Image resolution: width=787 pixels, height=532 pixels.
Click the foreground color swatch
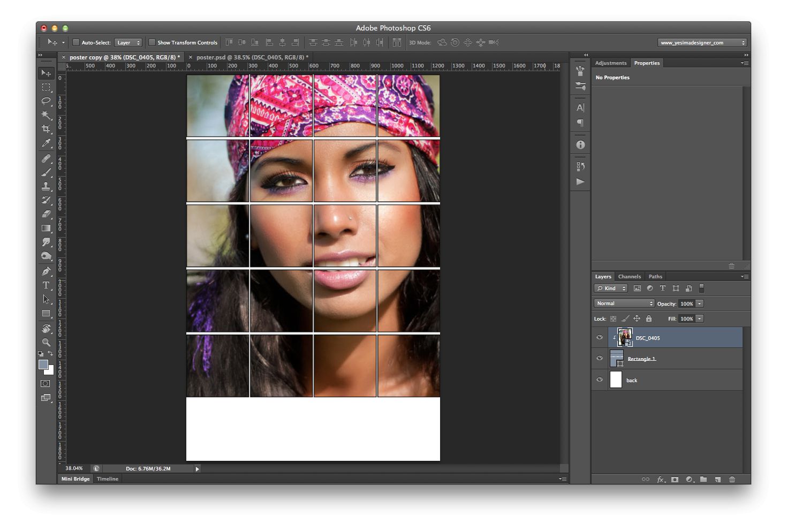(43, 364)
